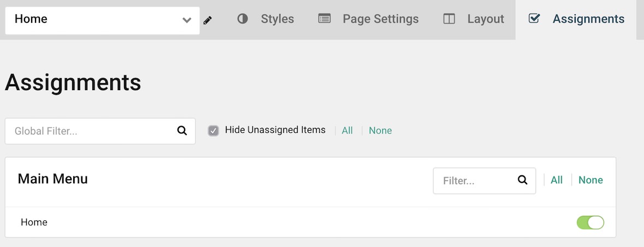Viewport: 644px width, 247px height.
Task: Go to the Layout tab
Action: (x=474, y=19)
